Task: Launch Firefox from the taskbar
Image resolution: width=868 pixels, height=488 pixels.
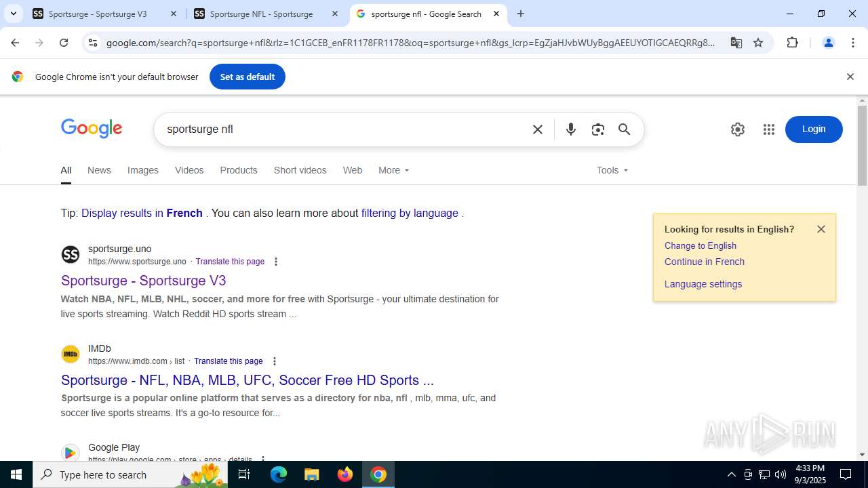Action: 345,474
